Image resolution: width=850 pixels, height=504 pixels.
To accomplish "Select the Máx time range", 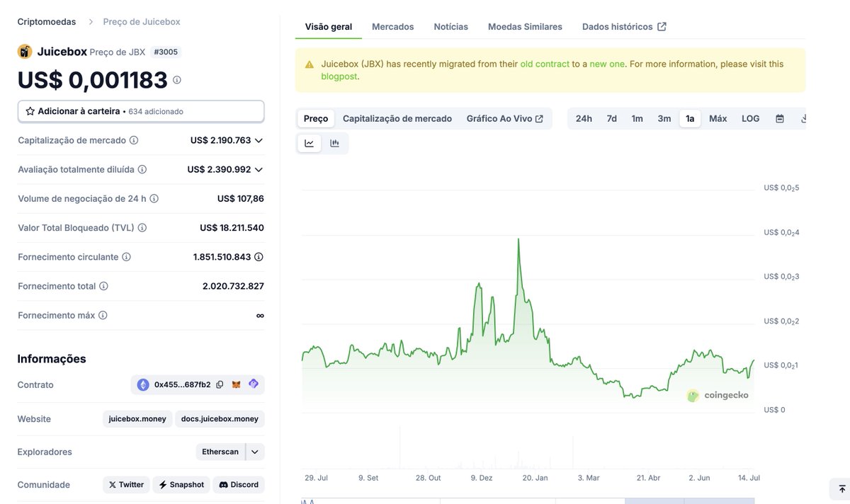I will (718, 119).
